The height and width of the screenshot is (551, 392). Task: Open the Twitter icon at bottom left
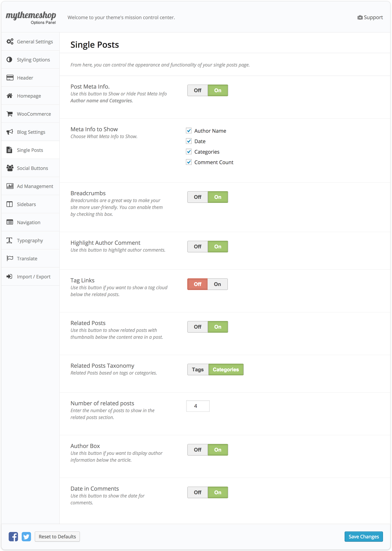pos(27,537)
